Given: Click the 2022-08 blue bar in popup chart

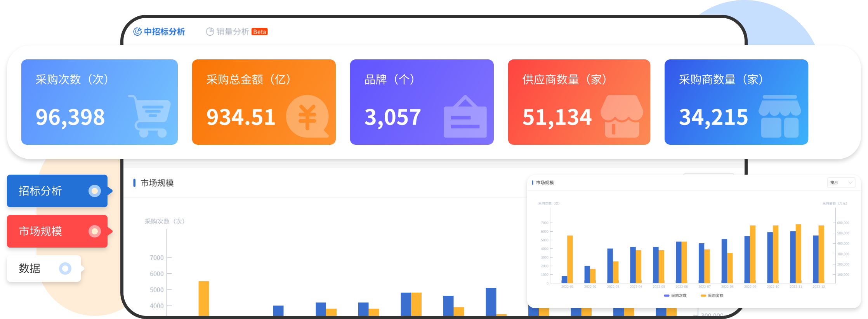Looking at the screenshot, I should [x=724, y=261].
